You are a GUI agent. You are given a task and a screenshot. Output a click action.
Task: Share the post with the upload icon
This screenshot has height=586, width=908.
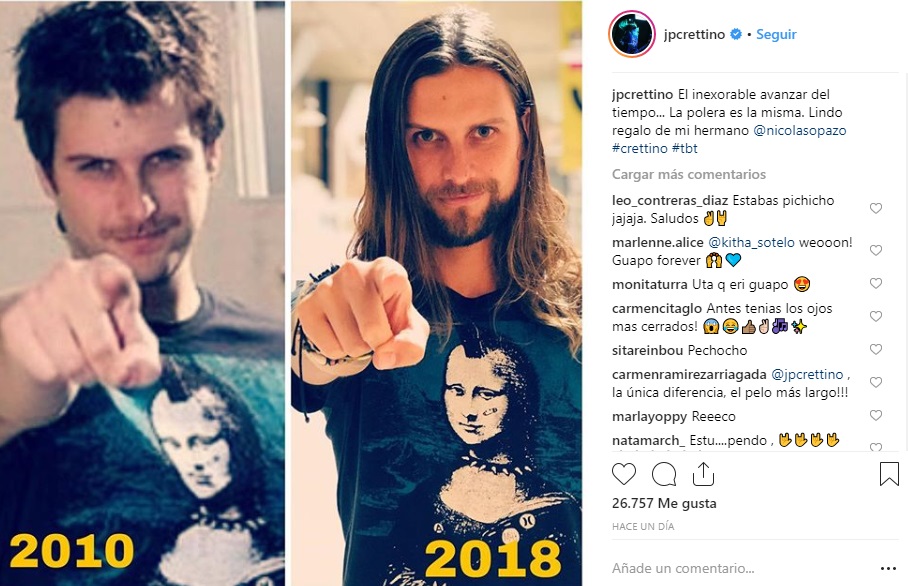point(703,474)
